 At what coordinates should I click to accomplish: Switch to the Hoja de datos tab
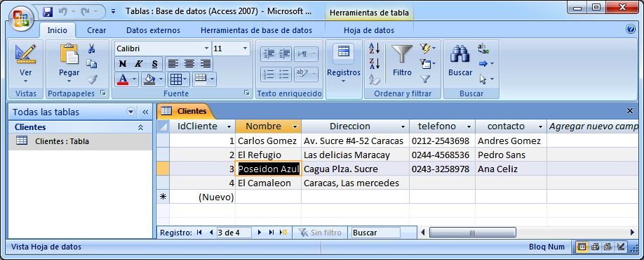coord(369,30)
